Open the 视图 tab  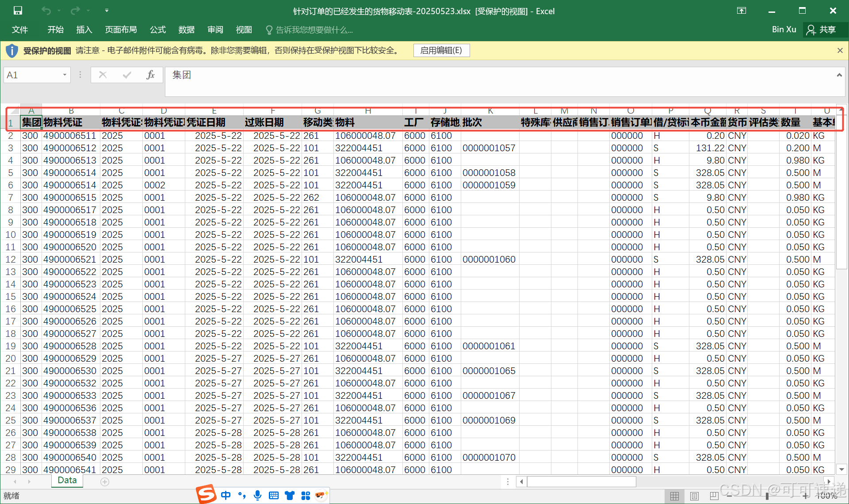point(244,30)
